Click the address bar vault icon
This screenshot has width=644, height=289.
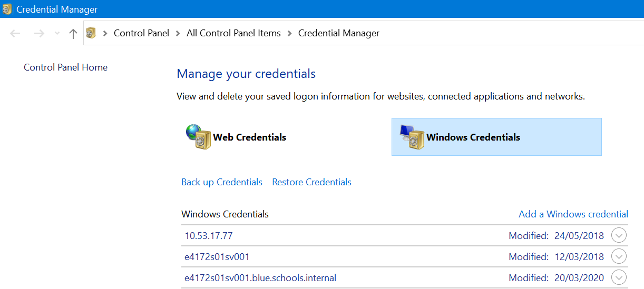coord(91,33)
